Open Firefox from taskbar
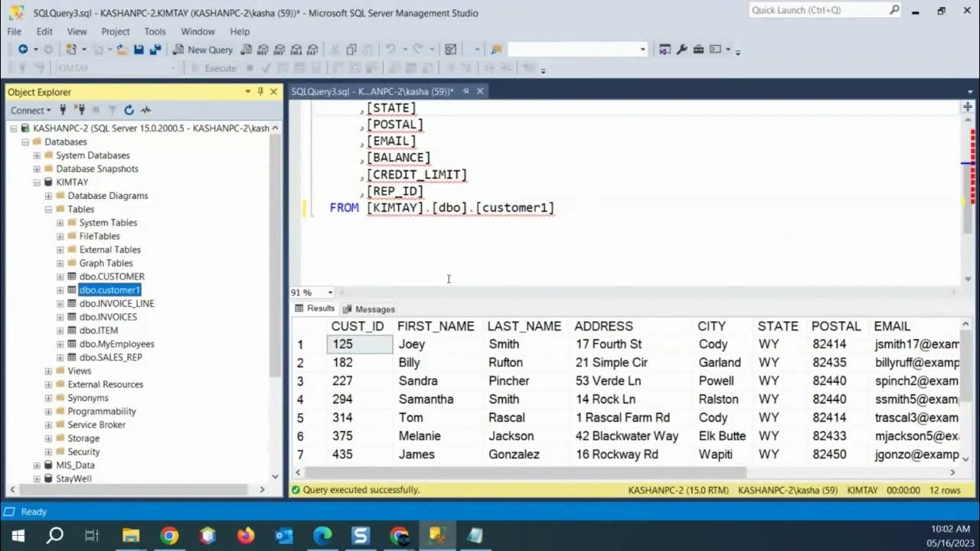980x551 pixels. pyautogui.click(x=246, y=536)
